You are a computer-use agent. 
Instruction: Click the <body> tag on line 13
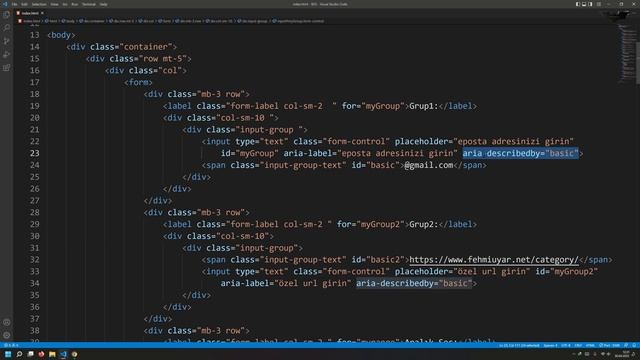pyautogui.click(x=61, y=35)
